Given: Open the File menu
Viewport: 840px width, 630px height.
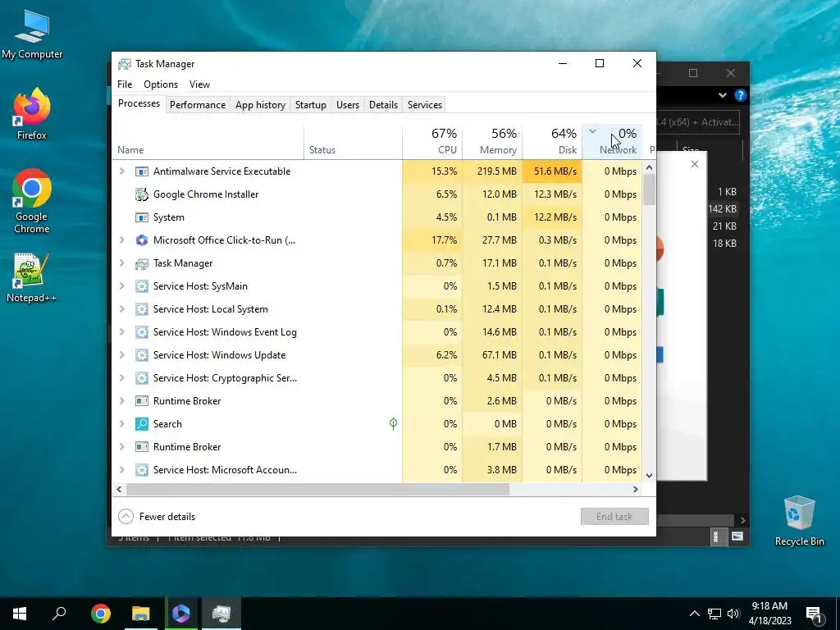Looking at the screenshot, I should click(125, 84).
